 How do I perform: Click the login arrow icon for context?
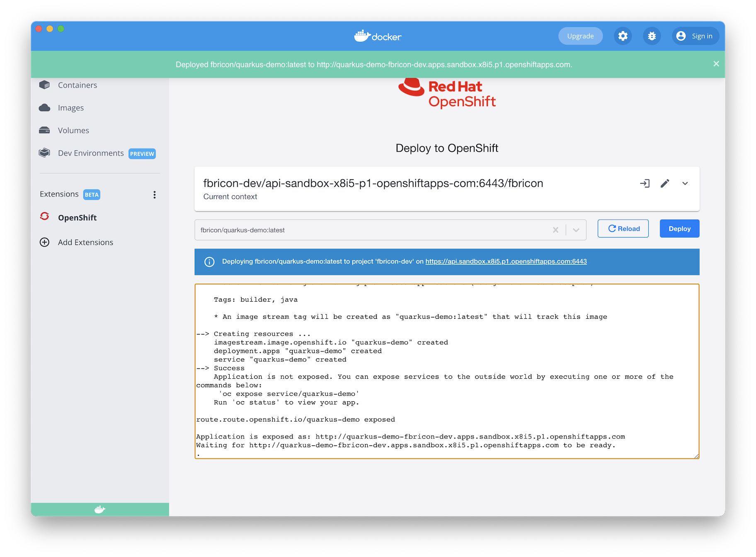point(645,183)
